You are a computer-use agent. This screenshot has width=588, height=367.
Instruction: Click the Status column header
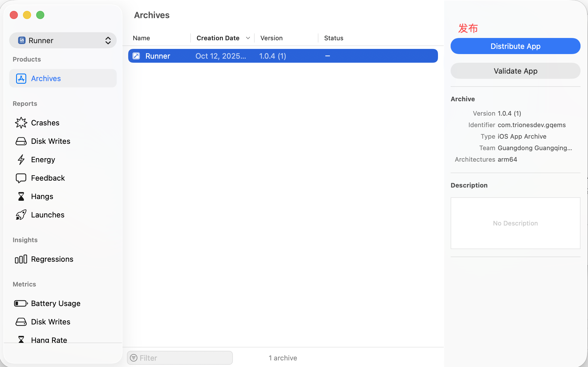[334, 38]
